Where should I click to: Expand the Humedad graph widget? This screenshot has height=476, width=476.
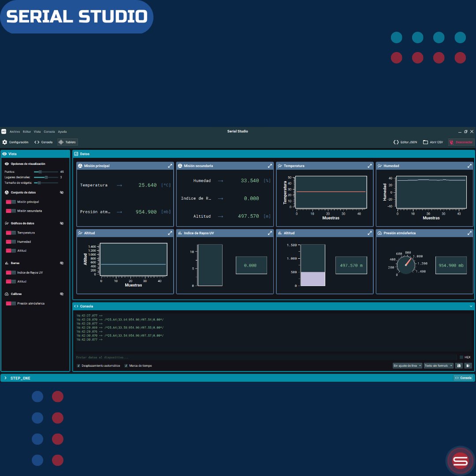click(469, 166)
